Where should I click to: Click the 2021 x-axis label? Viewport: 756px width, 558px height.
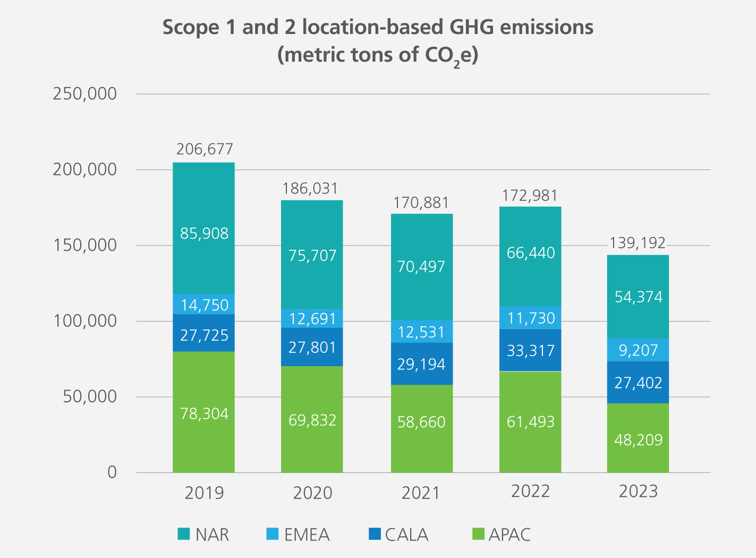(x=421, y=493)
